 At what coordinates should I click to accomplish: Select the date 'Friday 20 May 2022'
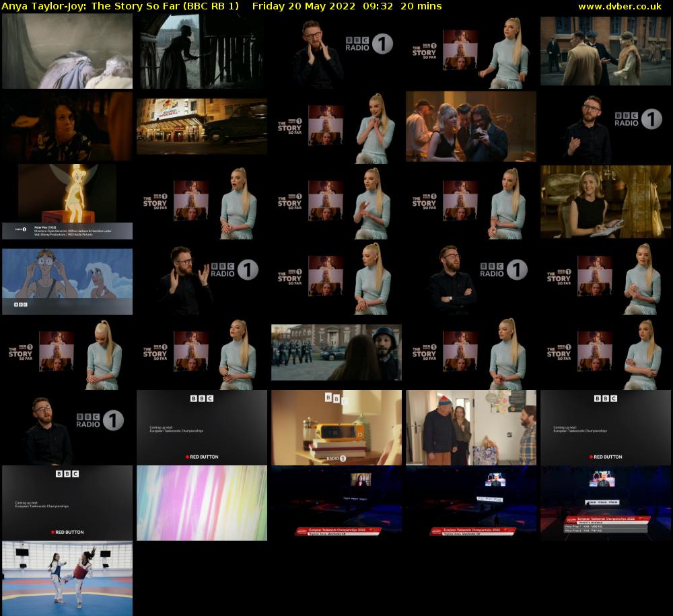[304, 6]
